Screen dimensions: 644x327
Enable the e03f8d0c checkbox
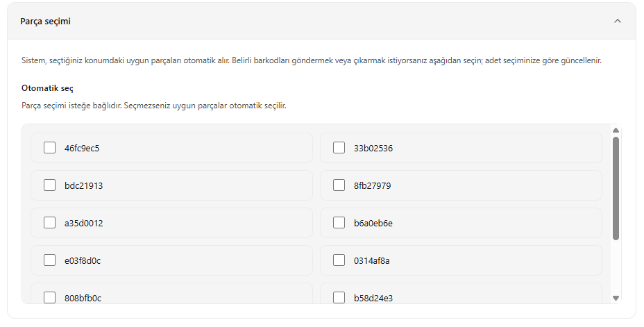click(x=50, y=260)
